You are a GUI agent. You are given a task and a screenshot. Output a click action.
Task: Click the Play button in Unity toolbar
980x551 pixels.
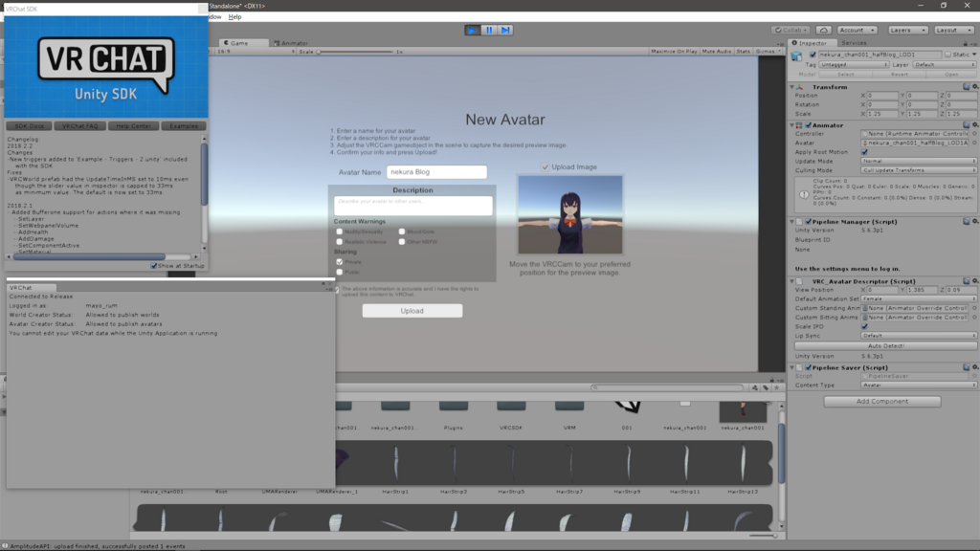coord(473,30)
